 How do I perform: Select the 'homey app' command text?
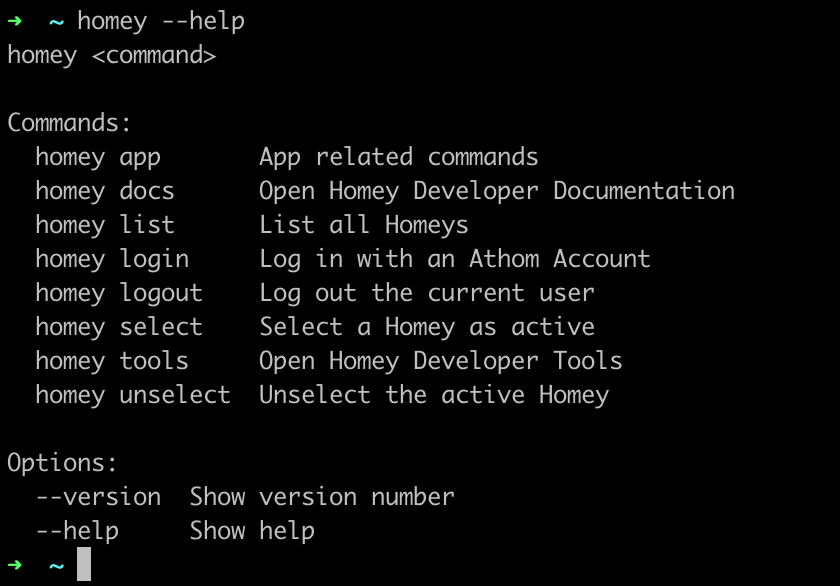pos(98,158)
